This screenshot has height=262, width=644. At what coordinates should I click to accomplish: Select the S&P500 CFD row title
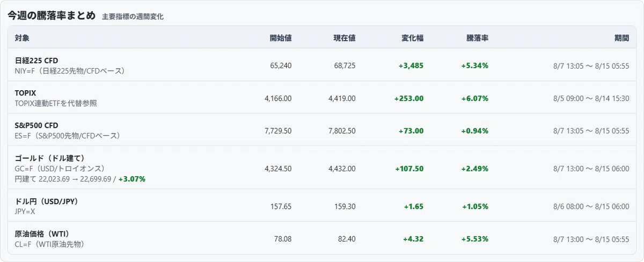point(36,126)
